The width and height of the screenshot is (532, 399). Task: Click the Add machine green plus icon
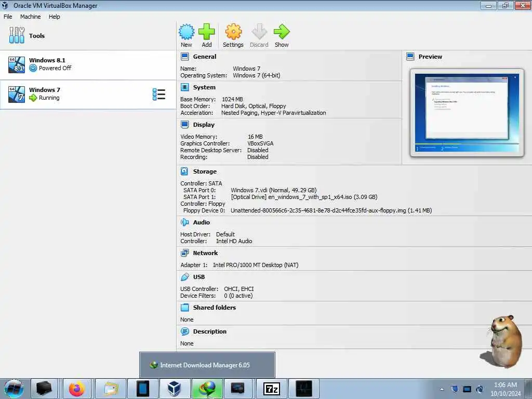(x=207, y=32)
